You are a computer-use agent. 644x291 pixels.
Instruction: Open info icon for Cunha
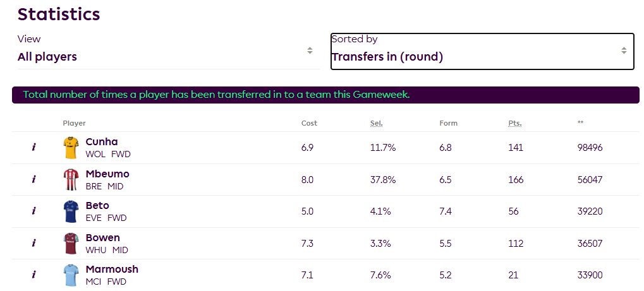click(33, 148)
